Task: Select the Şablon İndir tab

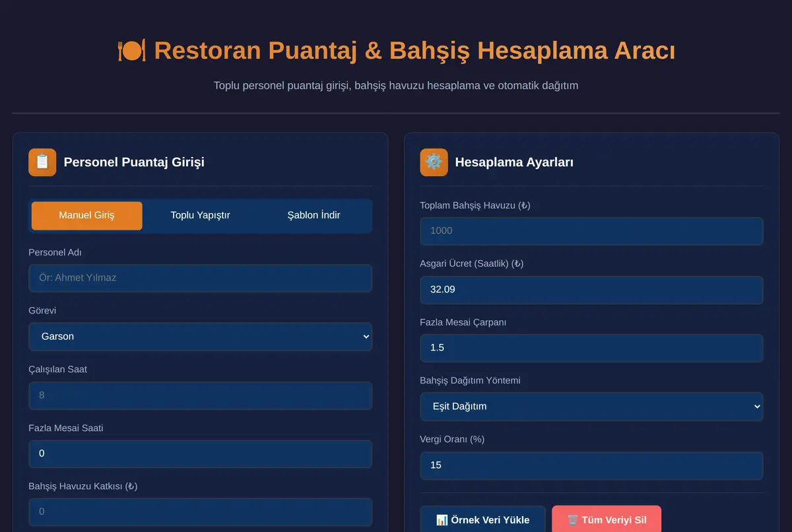Action: point(313,216)
